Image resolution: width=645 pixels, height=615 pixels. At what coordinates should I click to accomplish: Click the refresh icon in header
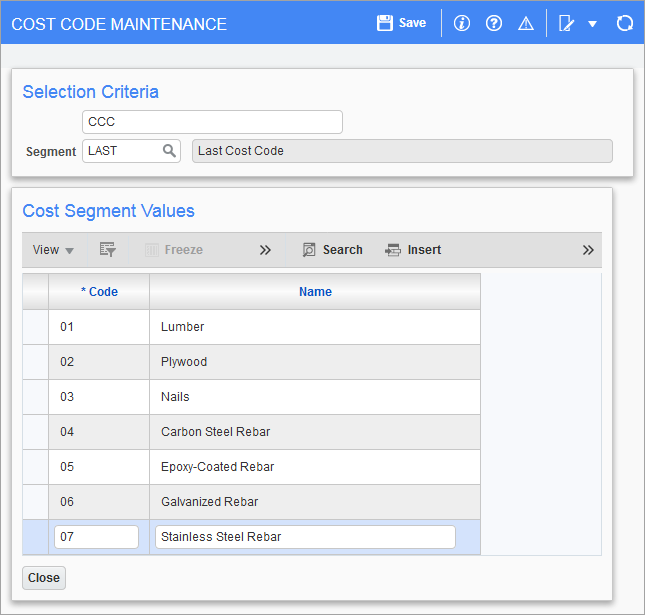coord(624,23)
